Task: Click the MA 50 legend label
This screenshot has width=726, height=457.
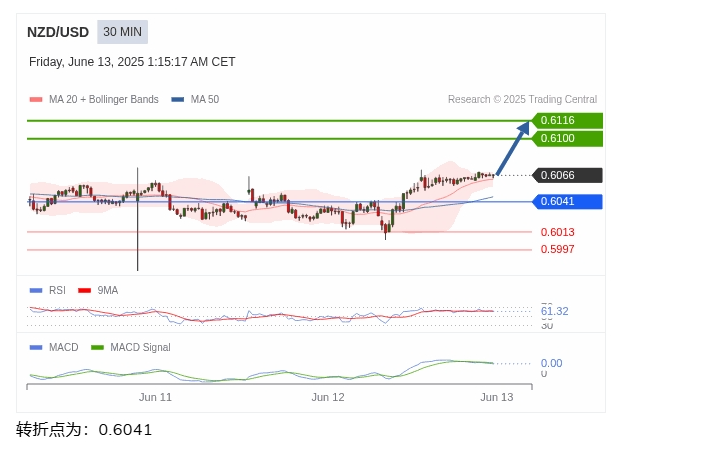Action: click(205, 100)
